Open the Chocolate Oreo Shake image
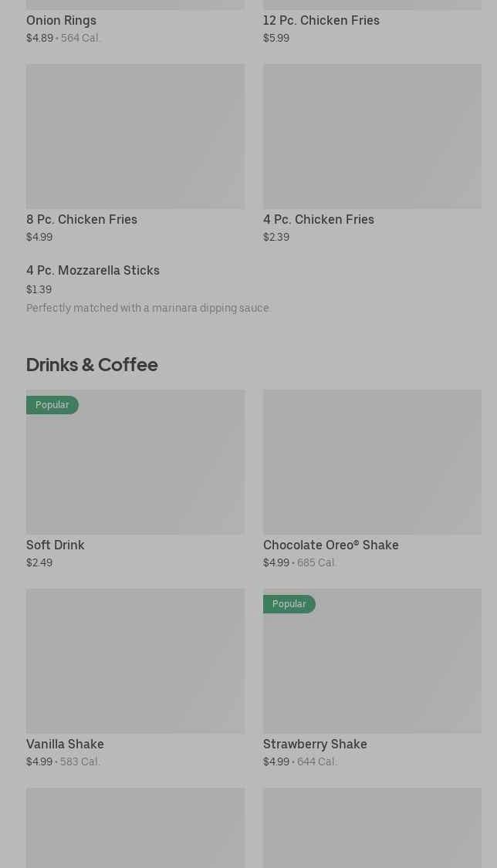 tap(372, 461)
